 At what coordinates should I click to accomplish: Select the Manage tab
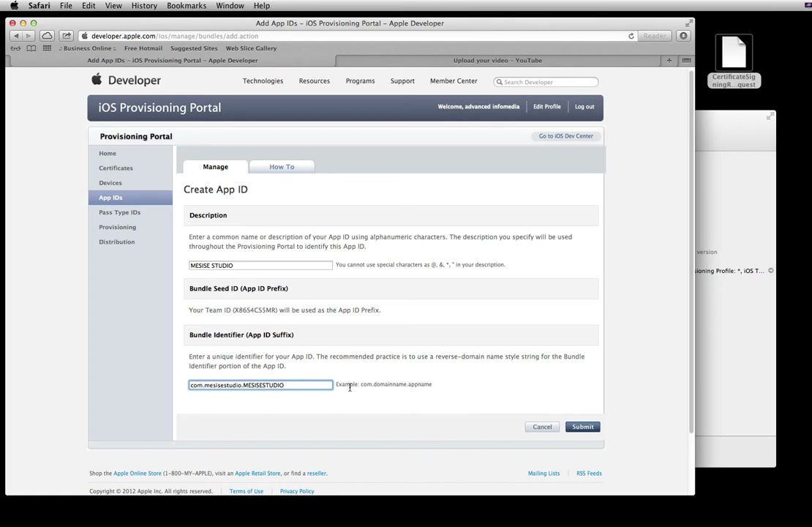tap(215, 167)
